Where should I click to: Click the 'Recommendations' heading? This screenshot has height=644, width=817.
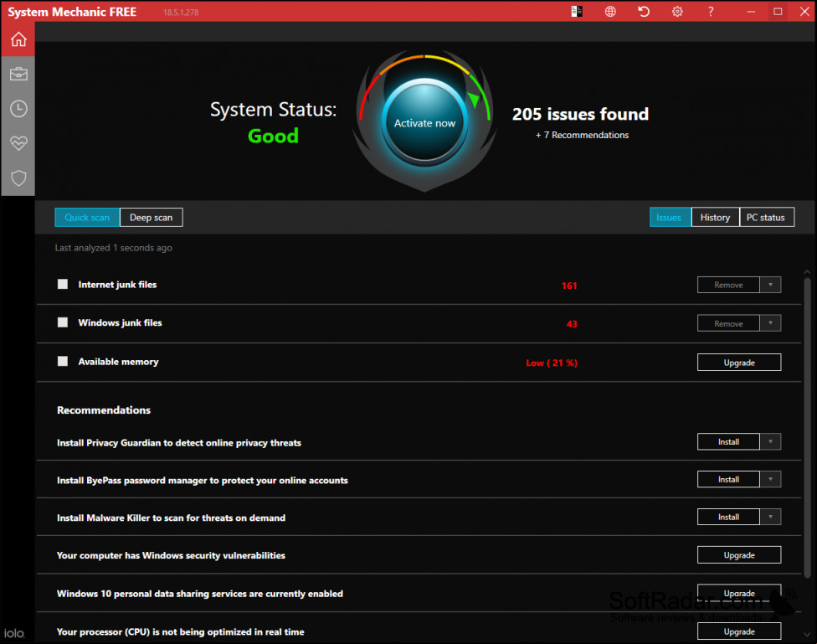(x=104, y=410)
